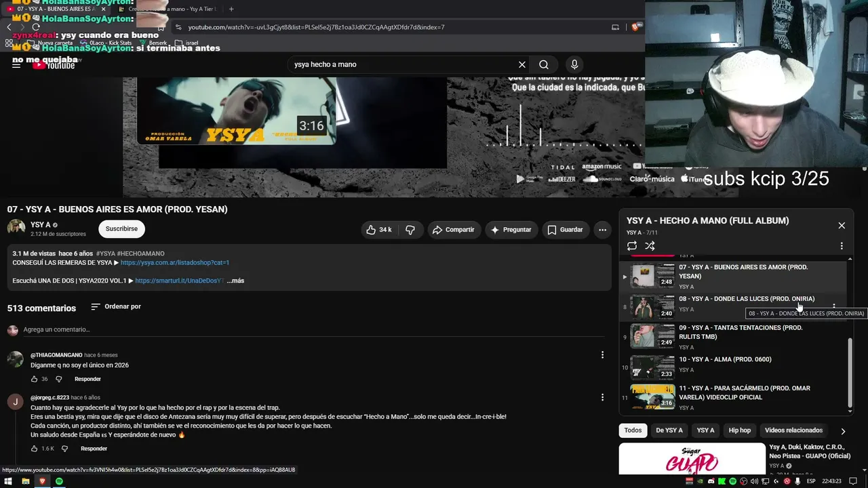Clear the YouTube search box text
This screenshot has height=488, width=868.
pos(522,64)
